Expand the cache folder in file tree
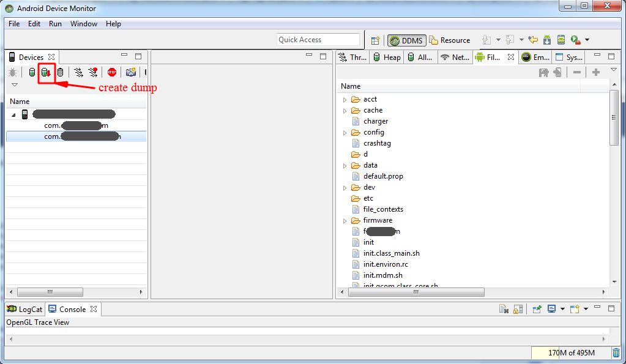Image resolution: width=626 pixels, height=364 pixels. coord(345,111)
